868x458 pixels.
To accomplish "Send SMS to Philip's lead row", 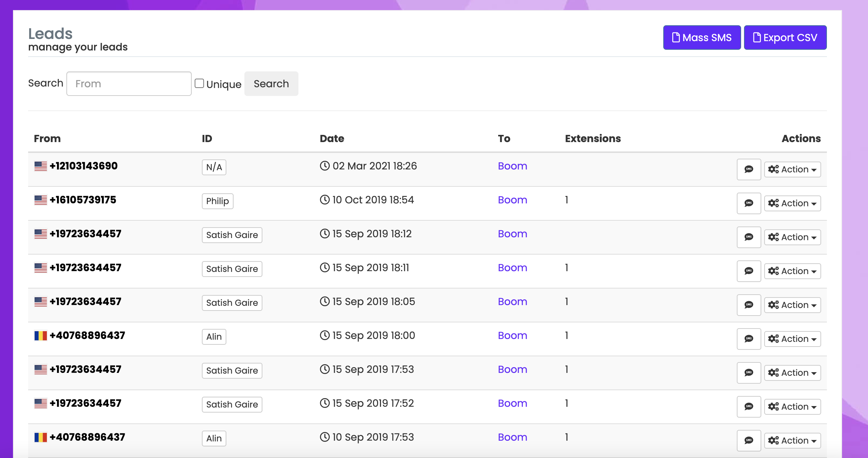I will pyautogui.click(x=749, y=203).
